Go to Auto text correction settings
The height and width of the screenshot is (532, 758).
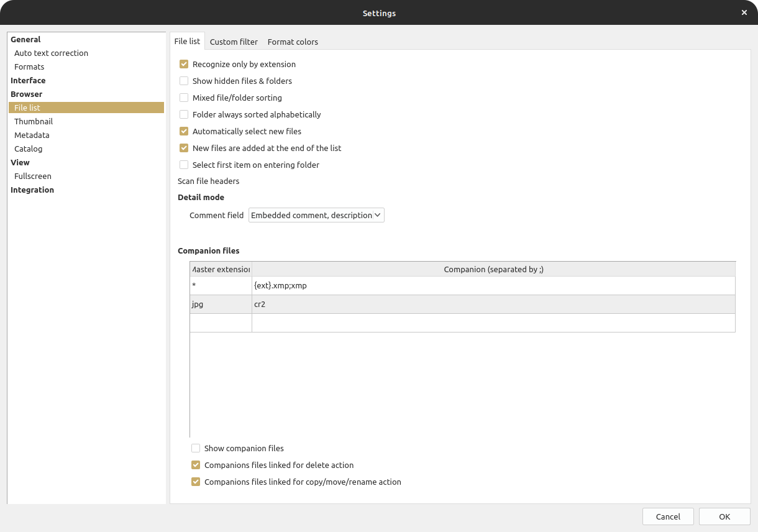pos(51,53)
